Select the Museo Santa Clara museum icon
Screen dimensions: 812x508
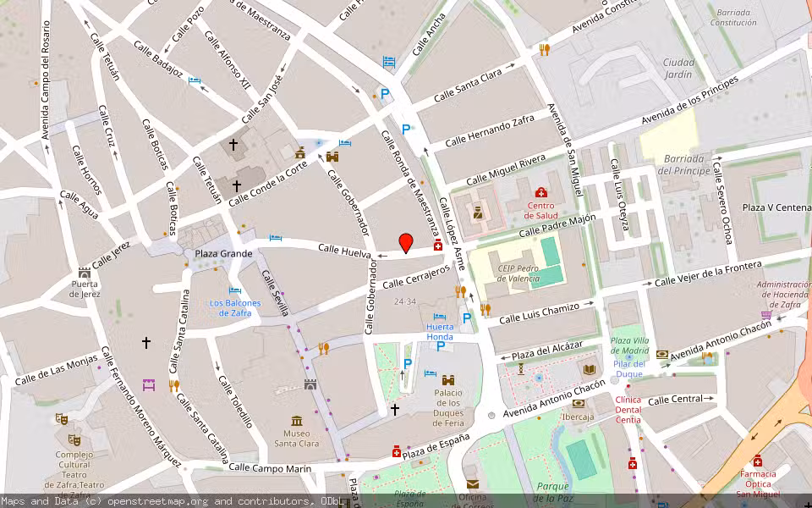click(296, 421)
